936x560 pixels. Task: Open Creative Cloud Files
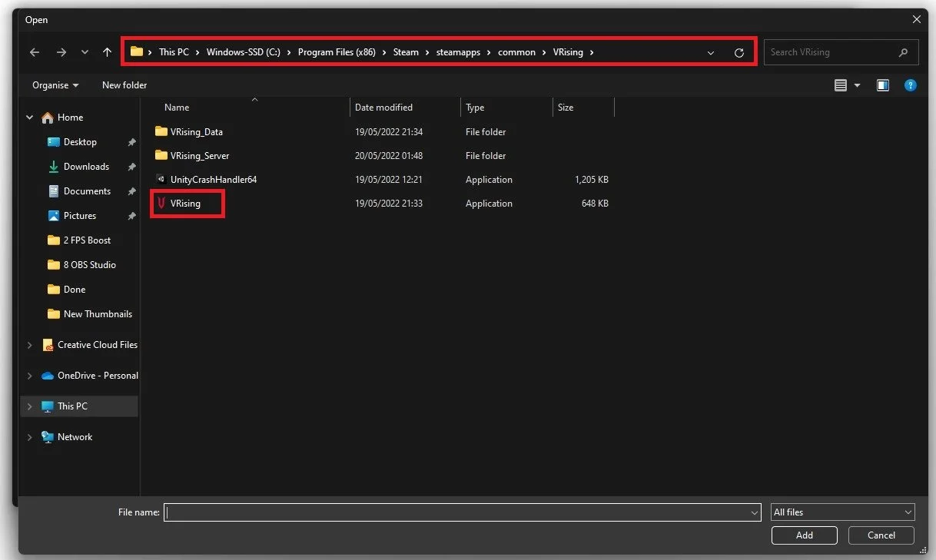(98, 345)
